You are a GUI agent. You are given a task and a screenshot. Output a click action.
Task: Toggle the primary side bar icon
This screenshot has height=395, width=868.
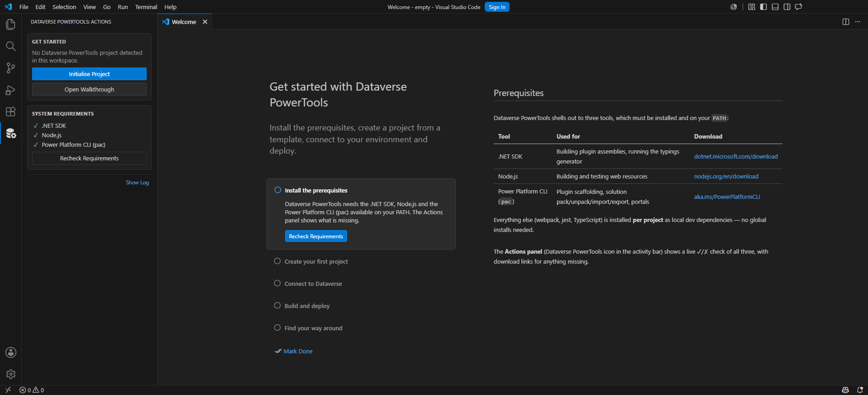point(763,7)
